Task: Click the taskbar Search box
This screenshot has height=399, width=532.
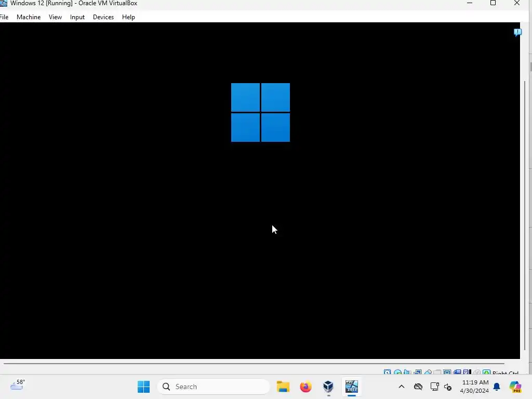Action: pyautogui.click(x=214, y=387)
